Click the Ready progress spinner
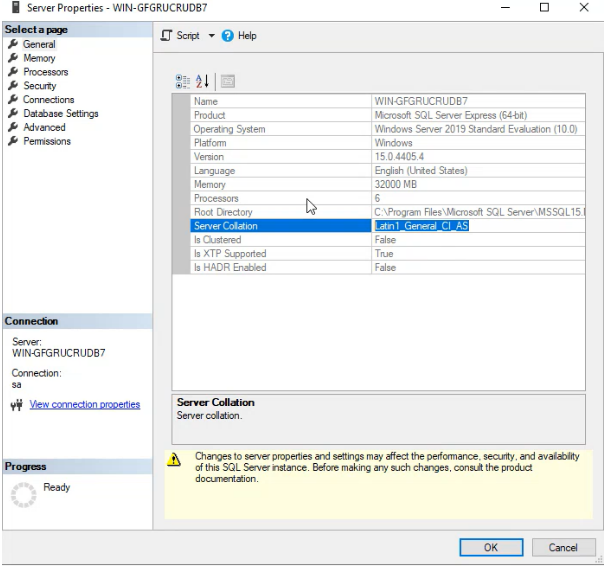The image size is (606, 568). (x=23, y=495)
